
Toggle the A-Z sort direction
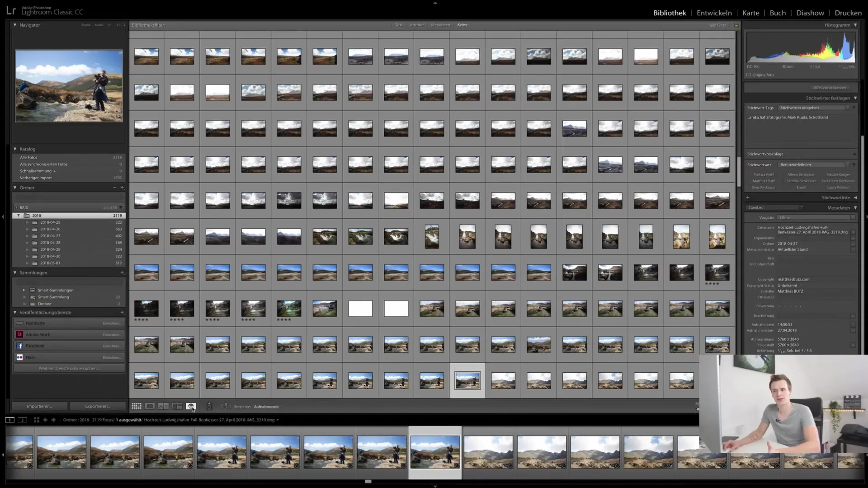(226, 406)
